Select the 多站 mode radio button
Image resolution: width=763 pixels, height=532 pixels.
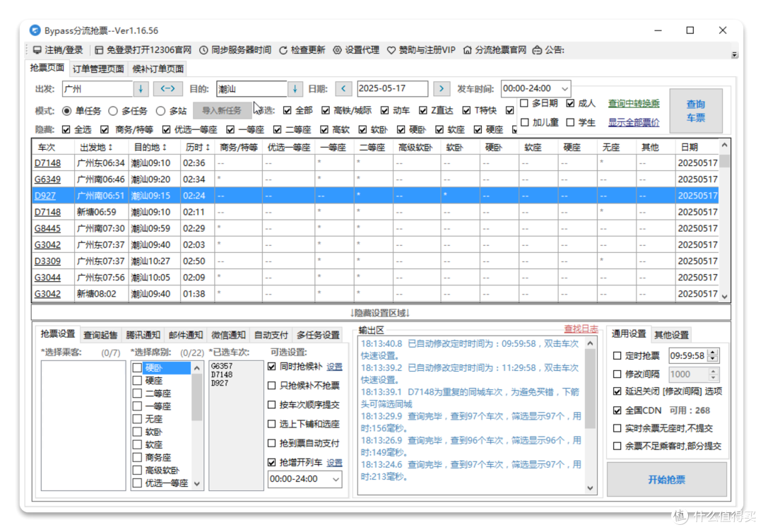click(x=160, y=111)
